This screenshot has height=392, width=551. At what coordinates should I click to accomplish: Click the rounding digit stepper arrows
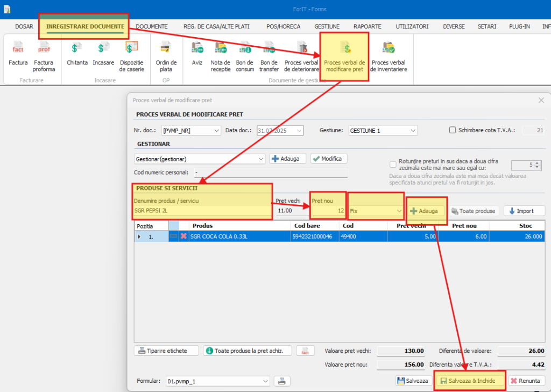pyautogui.click(x=537, y=165)
